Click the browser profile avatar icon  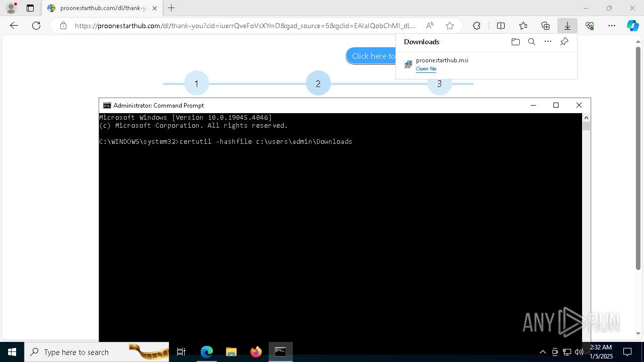click(11, 8)
